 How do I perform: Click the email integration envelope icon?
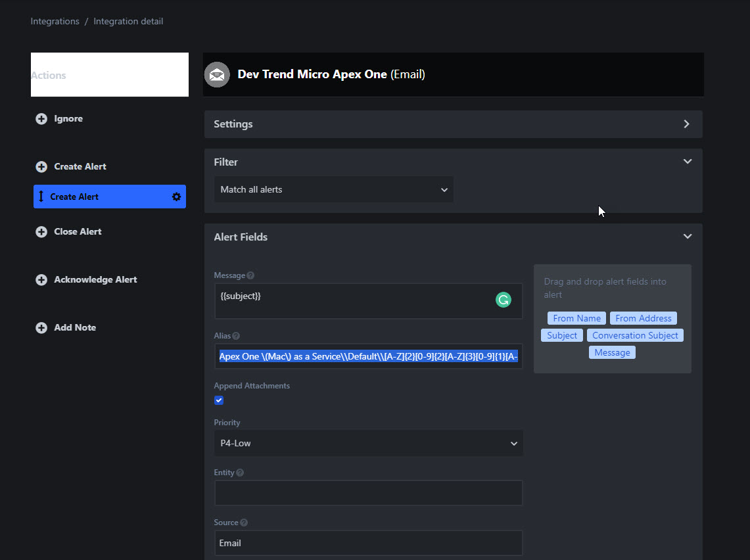pyautogui.click(x=217, y=75)
